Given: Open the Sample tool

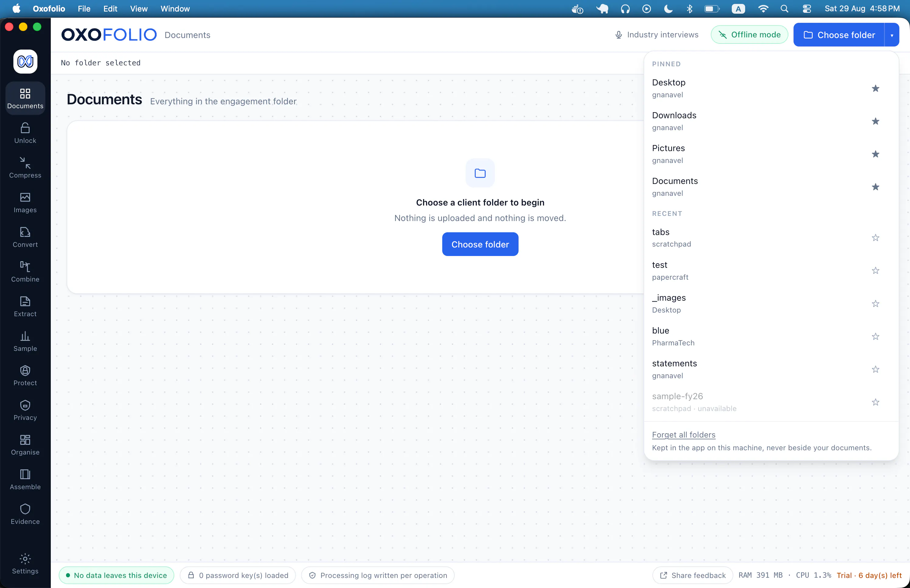Looking at the screenshot, I should [25, 341].
